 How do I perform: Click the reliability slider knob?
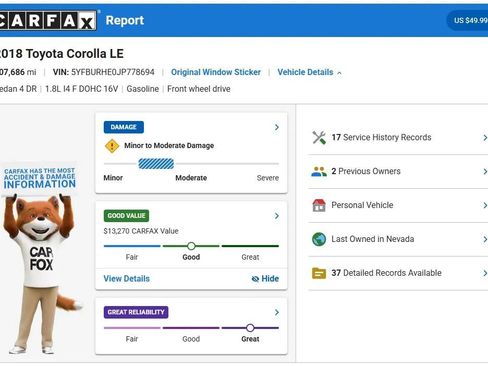pyautogui.click(x=250, y=328)
